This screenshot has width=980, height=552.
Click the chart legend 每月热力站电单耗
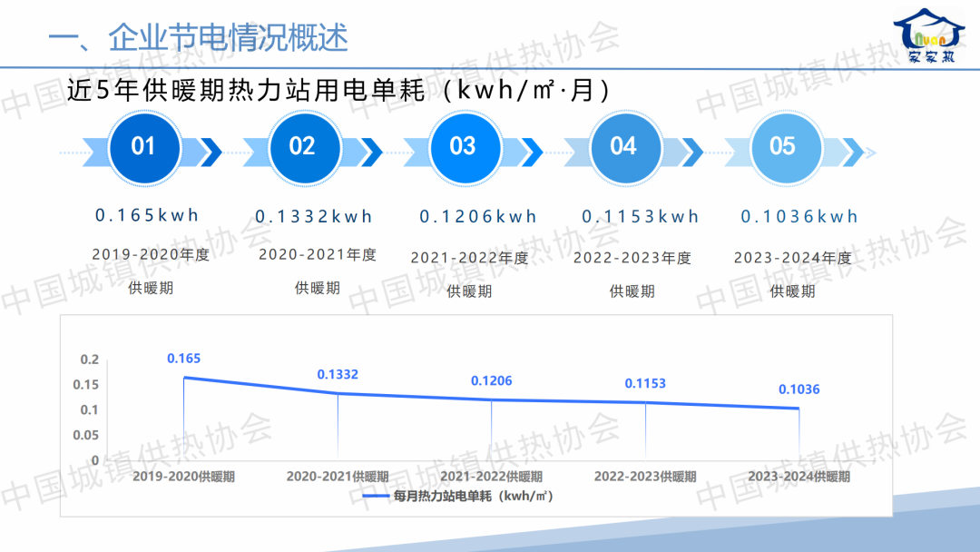tap(459, 497)
